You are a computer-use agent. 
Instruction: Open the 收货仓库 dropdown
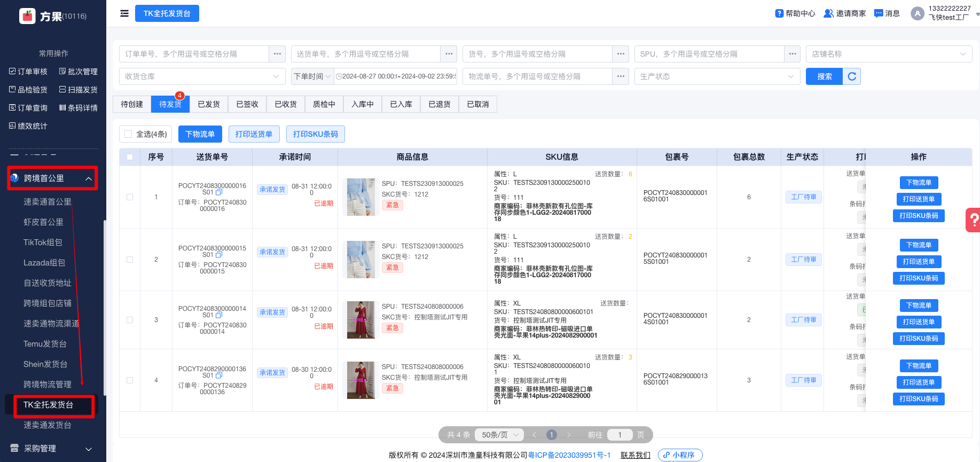[202, 76]
